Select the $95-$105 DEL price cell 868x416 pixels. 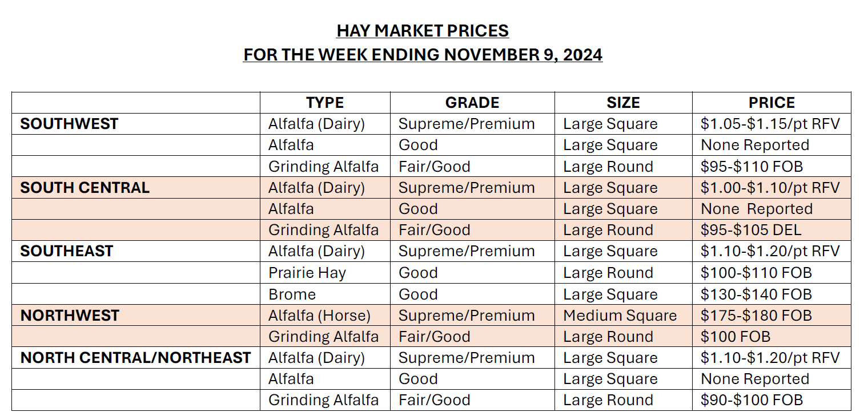point(751,230)
